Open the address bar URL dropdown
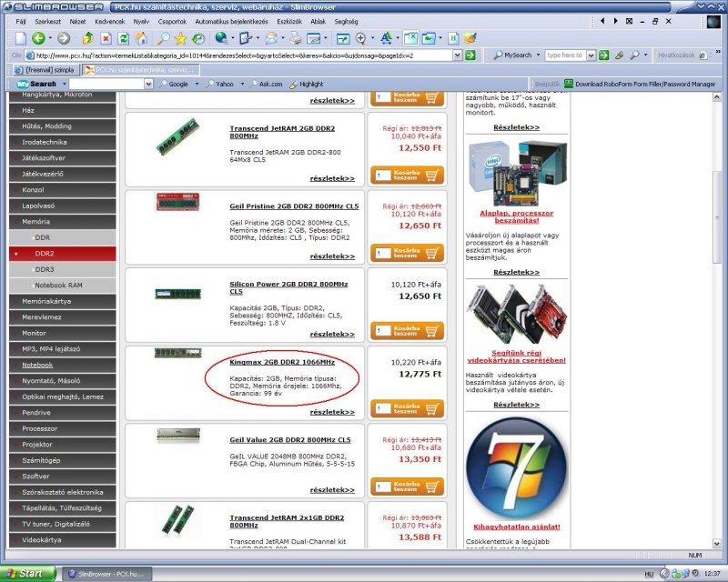 [458, 55]
